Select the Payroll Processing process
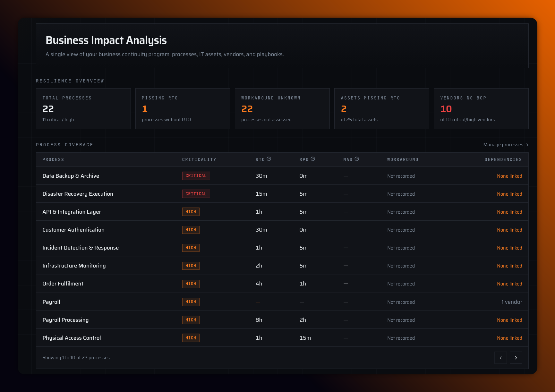555x392 pixels. point(65,320)
